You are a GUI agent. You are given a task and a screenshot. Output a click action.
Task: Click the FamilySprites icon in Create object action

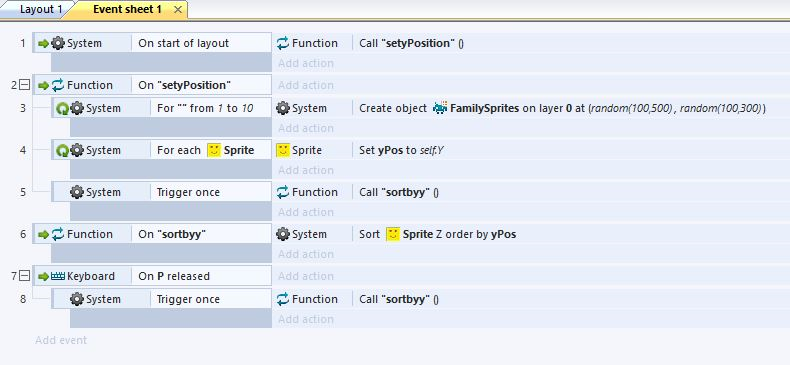[x=440, y=108]
